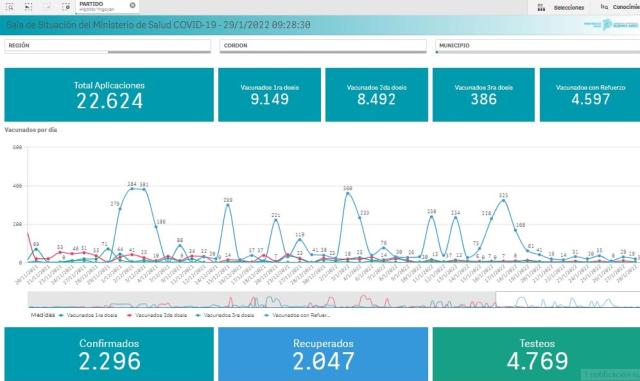Toggle Vacunados 3ra dosis legend series
640x381 pixels.
point(225,315)
